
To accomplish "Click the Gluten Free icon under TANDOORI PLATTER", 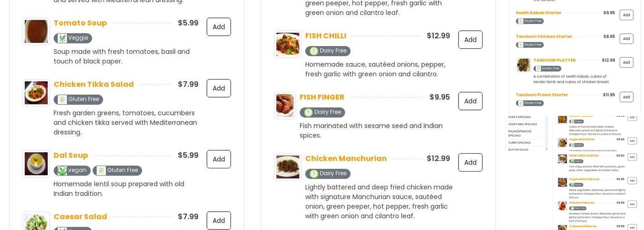I will [538, 69].
